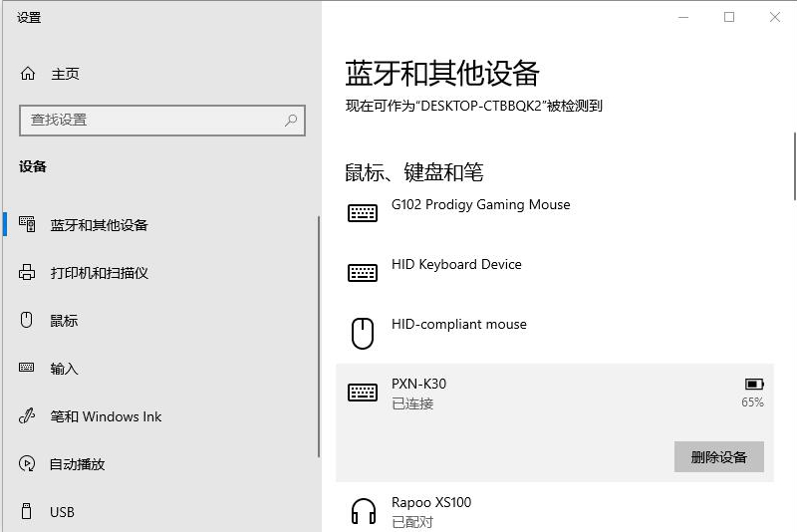Image resolution: width=797 pixels, height=532 pixels.
Task: Click the PXN-K30 device name
Action: pyautogui.click(x=418, y=384)
